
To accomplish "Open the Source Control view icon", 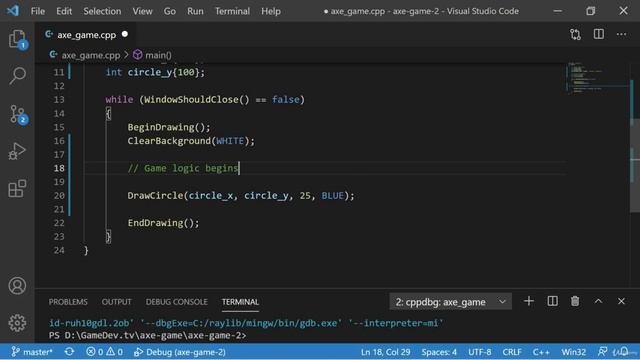I will click(17, 114).
